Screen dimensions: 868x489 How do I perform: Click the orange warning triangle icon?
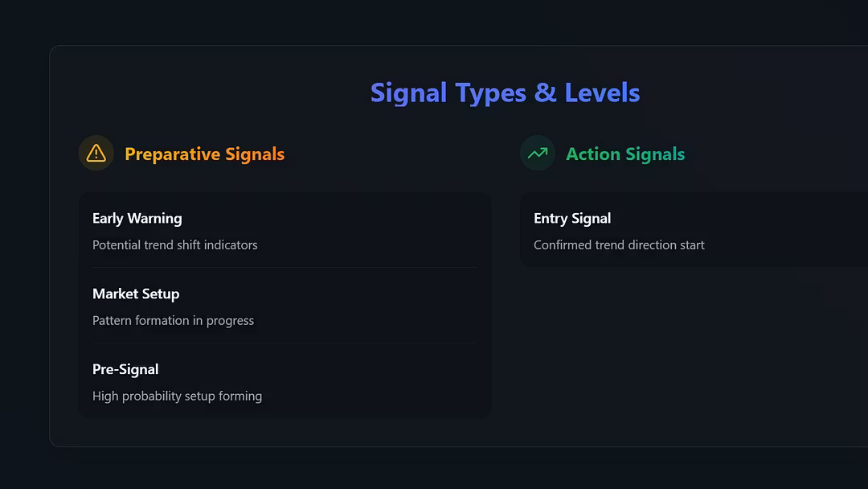[x=96, y=153]
